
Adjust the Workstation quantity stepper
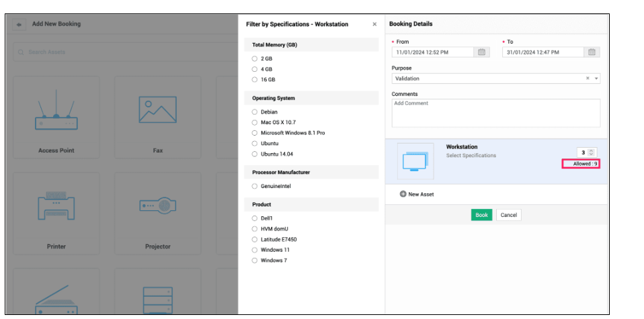pyautogui.click(x=591, y=152)
